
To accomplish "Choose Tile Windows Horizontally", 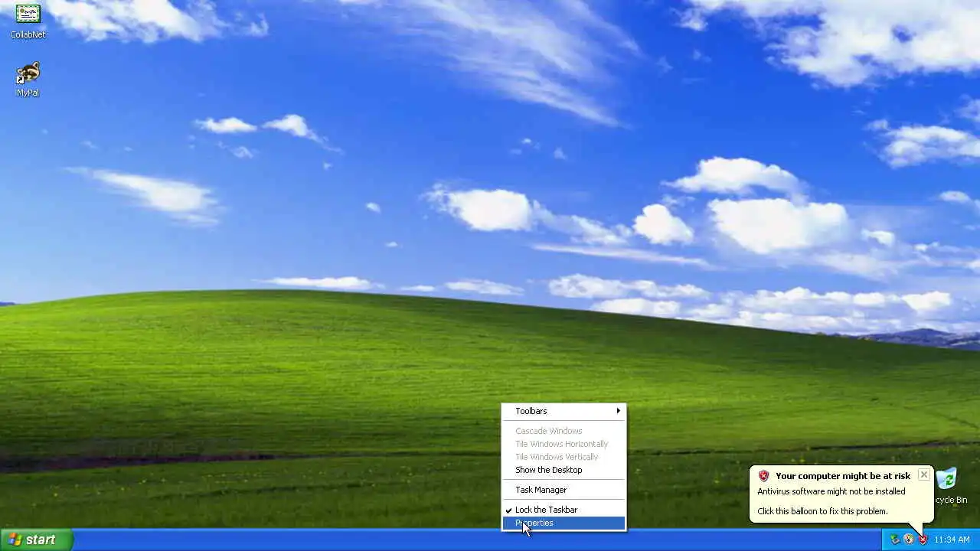I will coord(563,444).
